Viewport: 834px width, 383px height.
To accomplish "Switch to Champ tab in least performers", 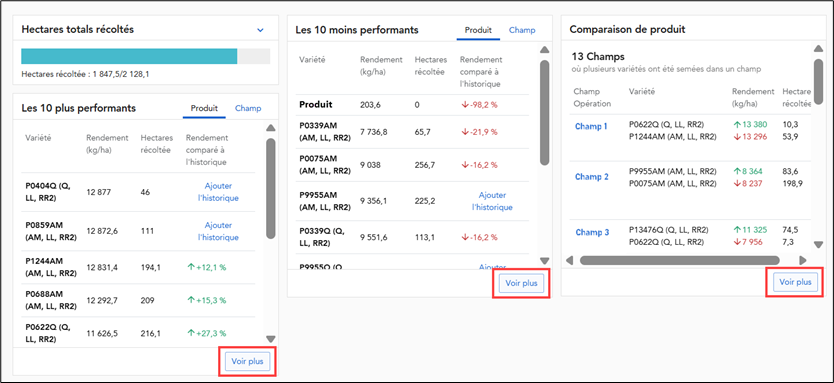I will [522, 30].
